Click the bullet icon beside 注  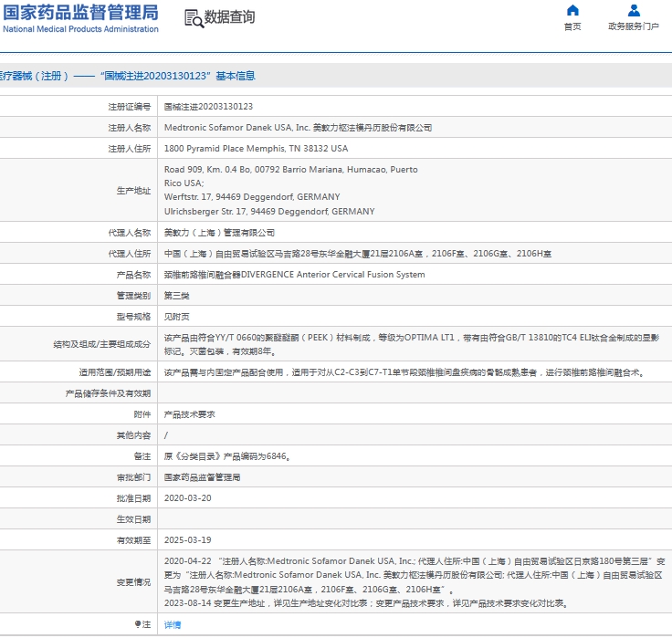(x=139, y=624)
